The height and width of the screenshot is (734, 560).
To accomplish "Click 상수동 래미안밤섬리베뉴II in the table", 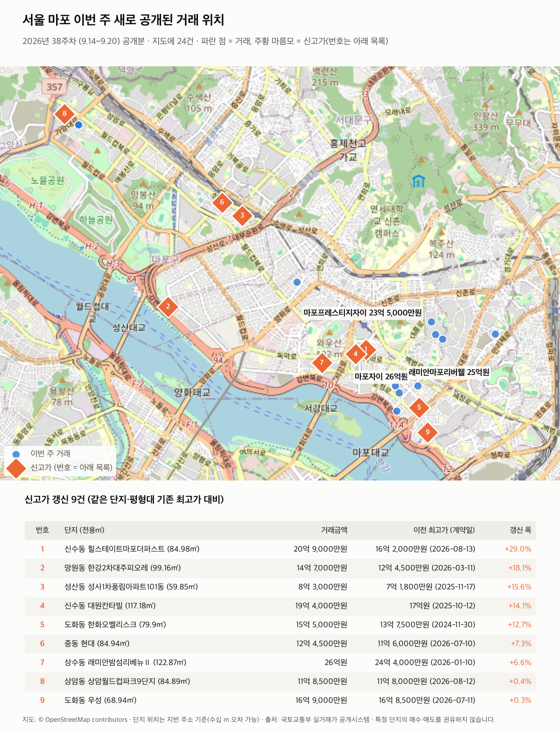I will click(x=126, y=663).
